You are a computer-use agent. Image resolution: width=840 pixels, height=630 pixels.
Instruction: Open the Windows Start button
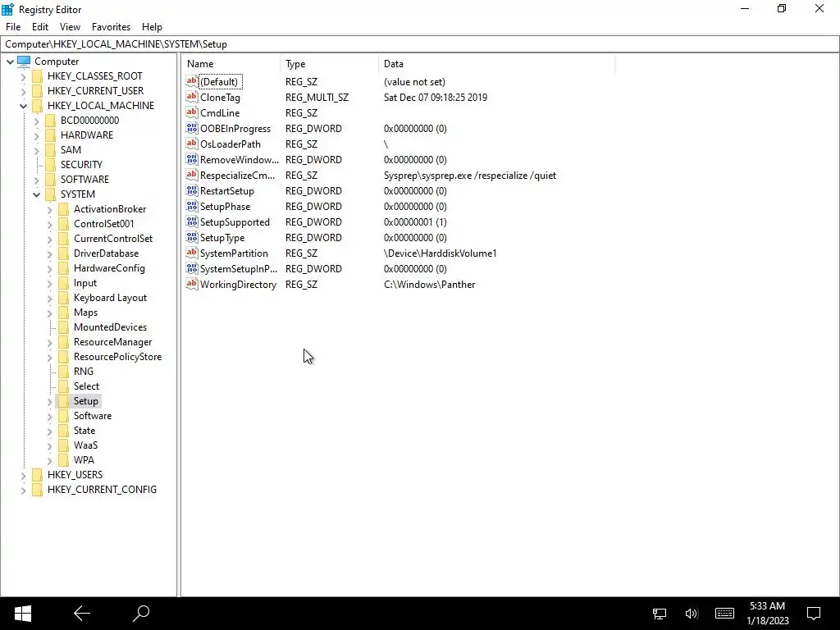pos(22,614)
